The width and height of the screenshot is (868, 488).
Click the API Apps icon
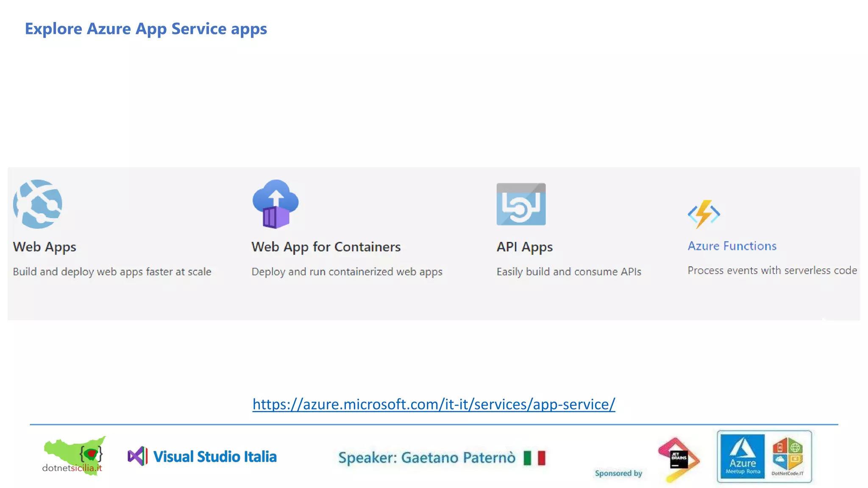coord(521,204)
